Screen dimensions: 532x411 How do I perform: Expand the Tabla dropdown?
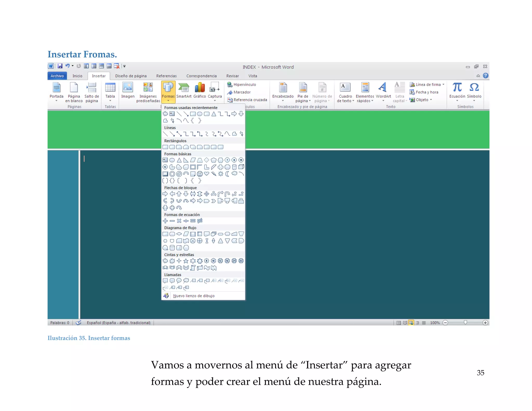click(110, 101)
